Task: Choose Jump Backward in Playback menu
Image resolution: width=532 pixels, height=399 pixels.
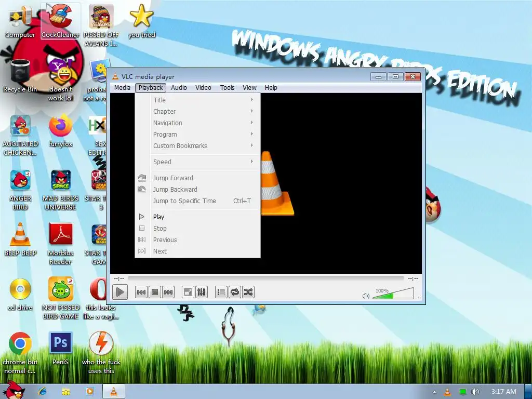Action: [x=198, y=189]
